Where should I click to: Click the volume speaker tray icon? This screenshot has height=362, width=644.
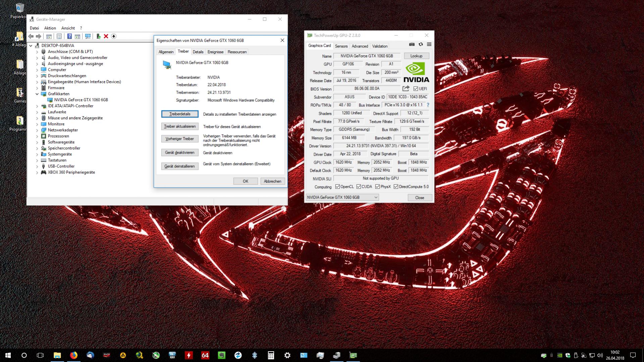600,355
